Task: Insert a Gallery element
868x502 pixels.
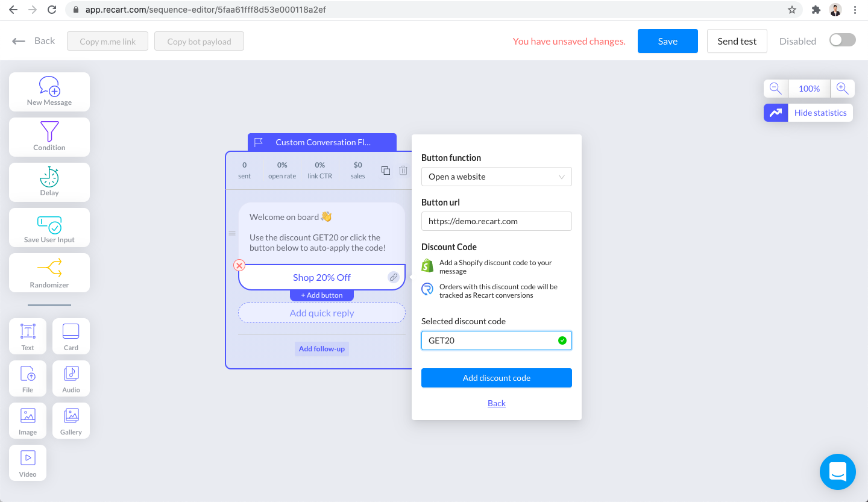Action: point(71,421)
